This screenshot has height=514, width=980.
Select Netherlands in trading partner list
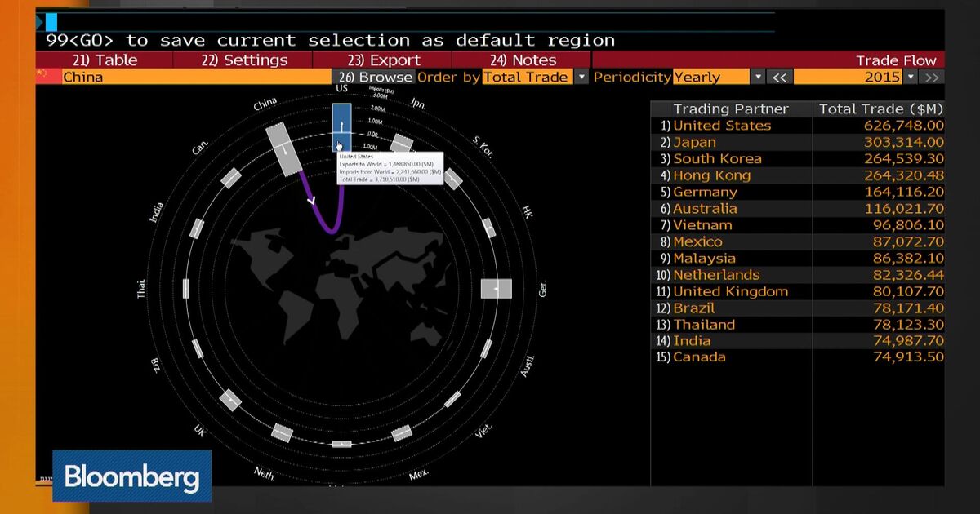(716, 275)
